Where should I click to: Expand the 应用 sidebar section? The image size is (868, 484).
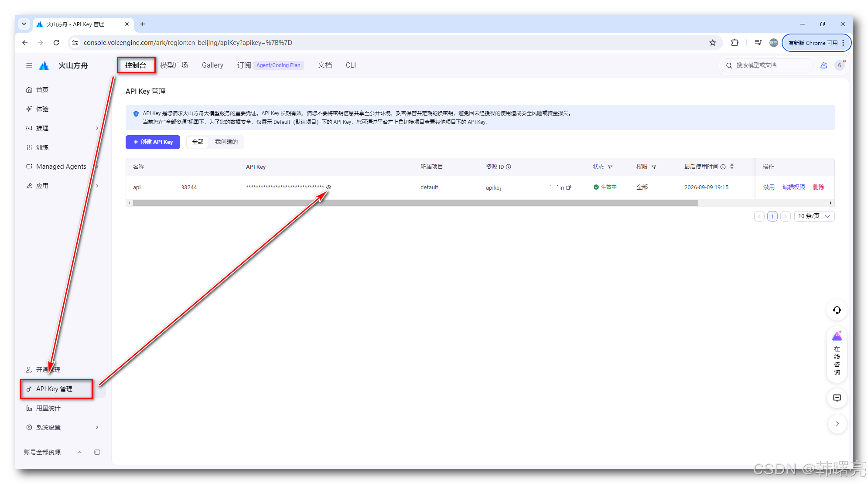coord(63,186)
